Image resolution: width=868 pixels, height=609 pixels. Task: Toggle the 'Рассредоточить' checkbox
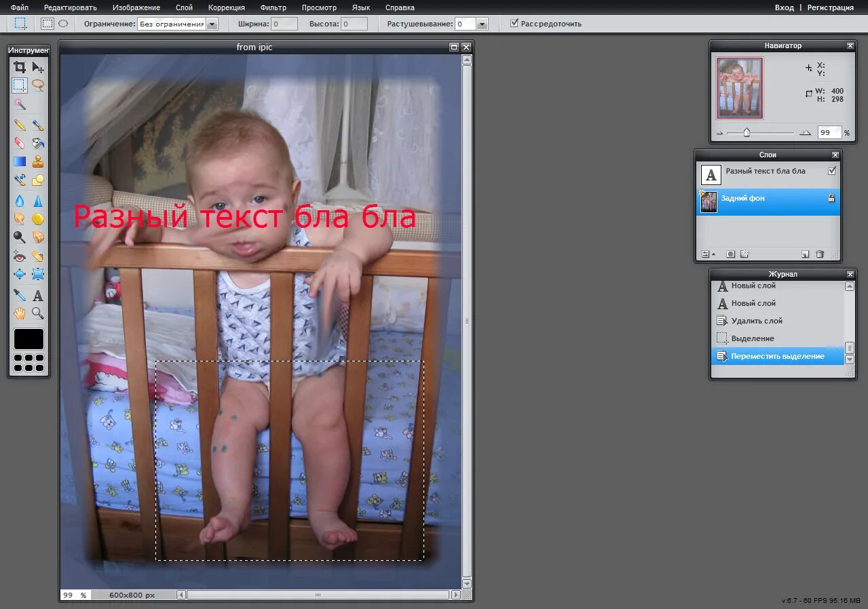click(514, 23)
